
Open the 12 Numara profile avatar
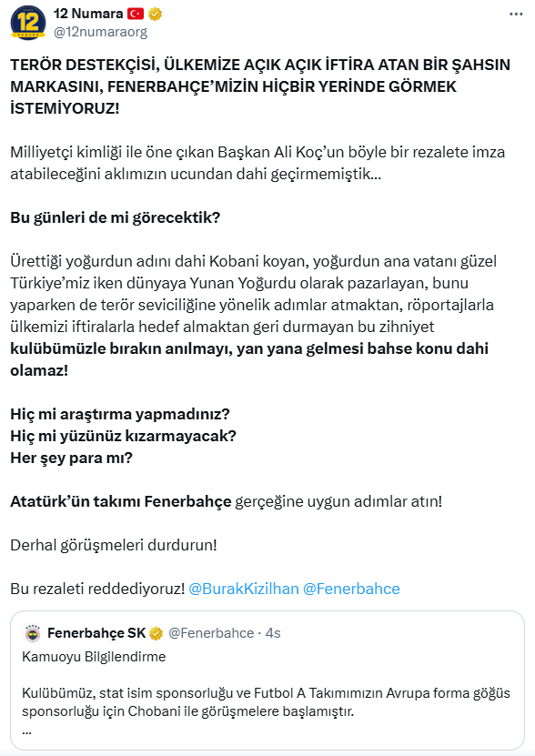(x=28, y=23)
